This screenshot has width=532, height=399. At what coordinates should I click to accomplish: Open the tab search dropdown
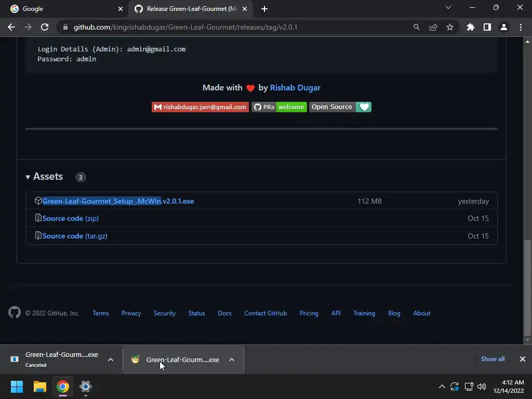(448, 7)
